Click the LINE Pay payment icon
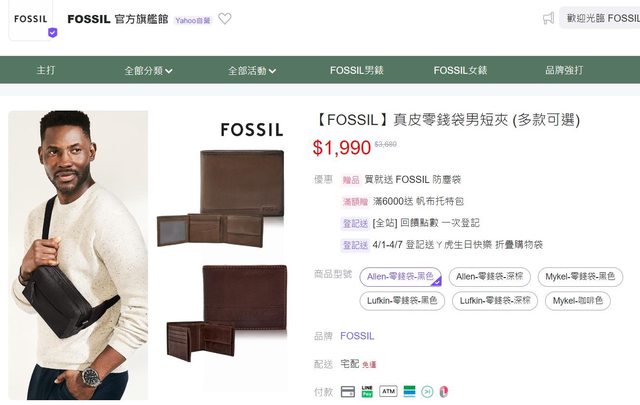Screen dimensions: 640x405 368,391
